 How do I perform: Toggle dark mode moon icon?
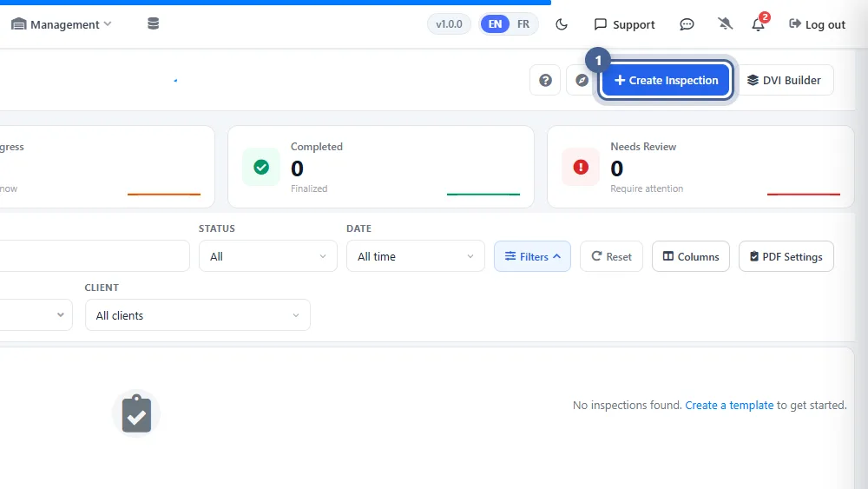[x=562, y=24]
